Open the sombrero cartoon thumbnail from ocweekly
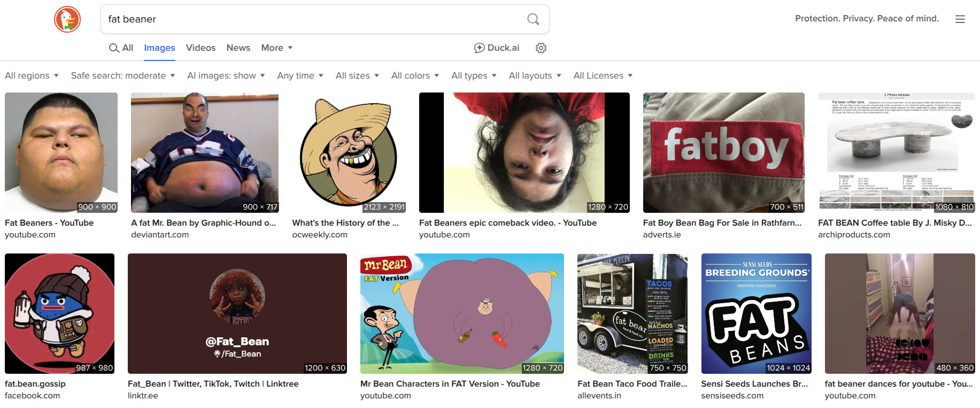The image size is (980, 408). [x=349, y=152]
